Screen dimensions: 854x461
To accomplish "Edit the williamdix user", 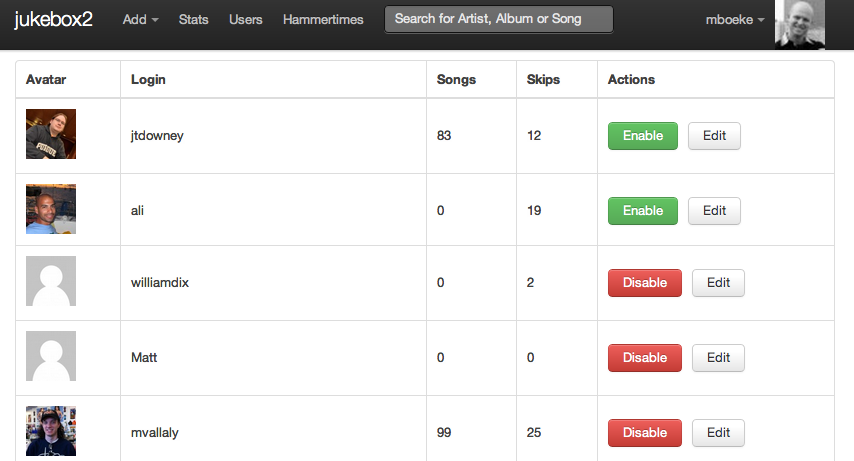I will pos(718,283).
